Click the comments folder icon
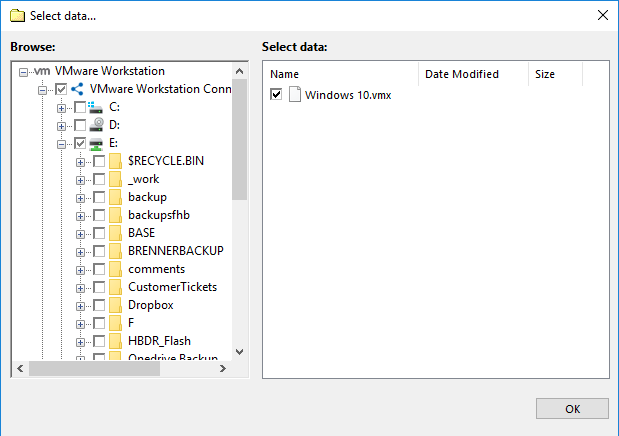619x436 pixels. (x=115, y=269)
